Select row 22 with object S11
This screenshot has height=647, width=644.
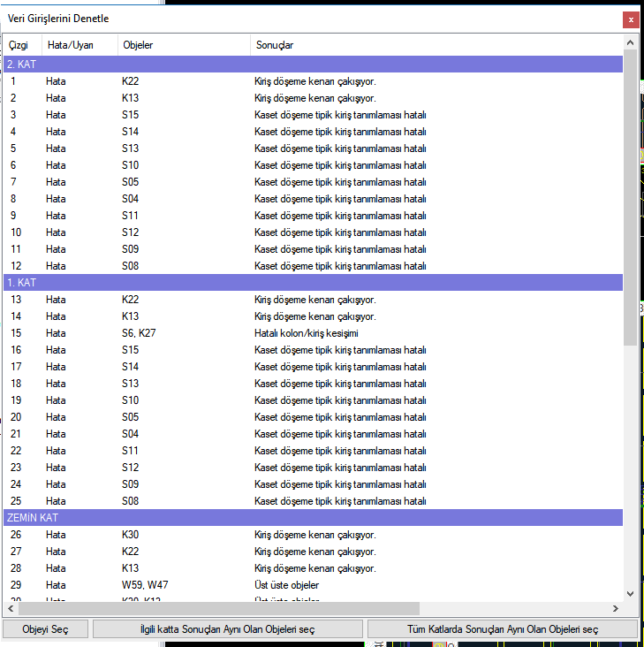(313, 451)
